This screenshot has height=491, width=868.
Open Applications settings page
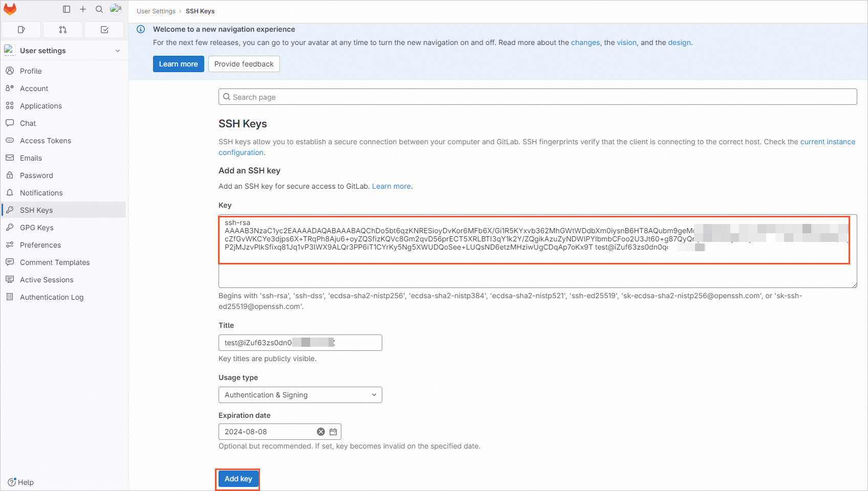click(64, 105)
